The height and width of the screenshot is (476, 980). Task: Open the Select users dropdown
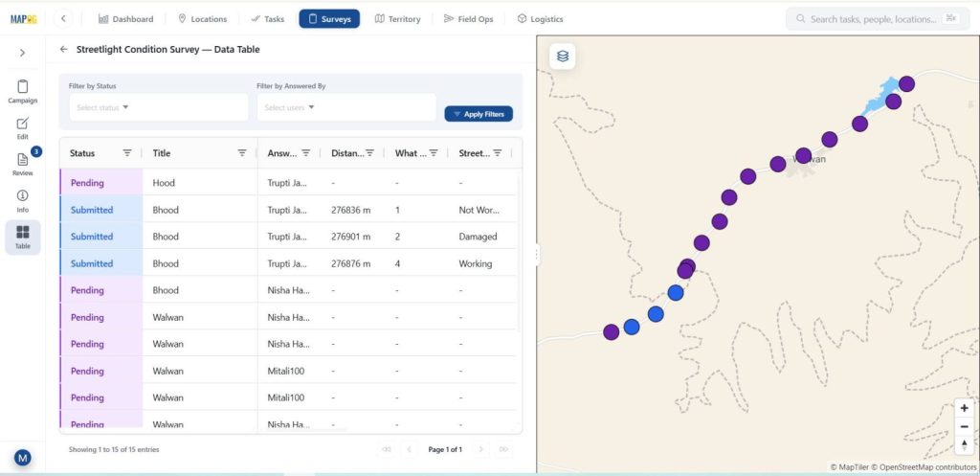(346, 107)
